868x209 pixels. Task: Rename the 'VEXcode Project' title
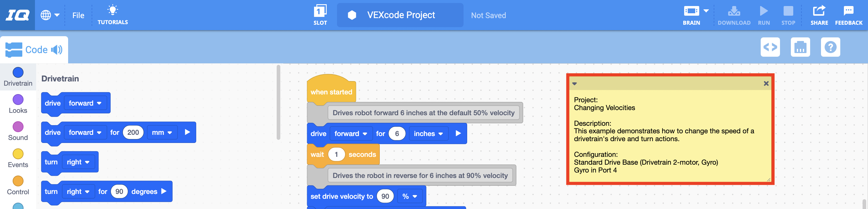pos(400,15)
